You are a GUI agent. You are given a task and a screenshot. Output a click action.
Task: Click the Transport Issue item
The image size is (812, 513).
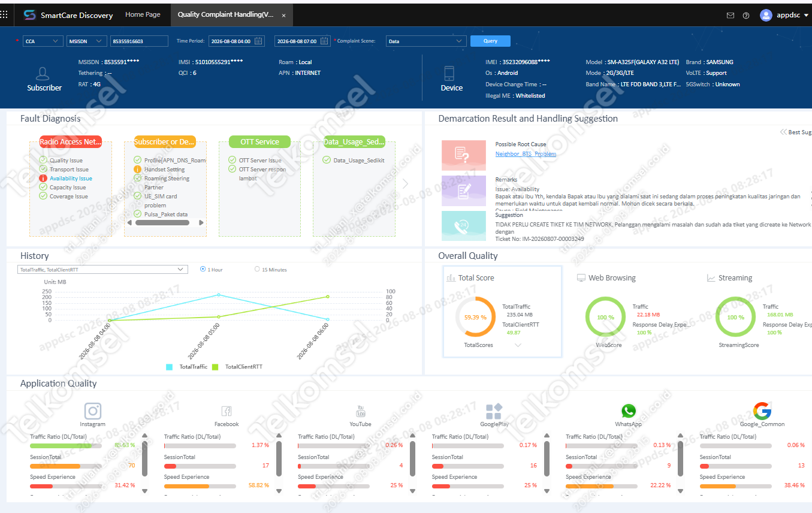[69, 170]
